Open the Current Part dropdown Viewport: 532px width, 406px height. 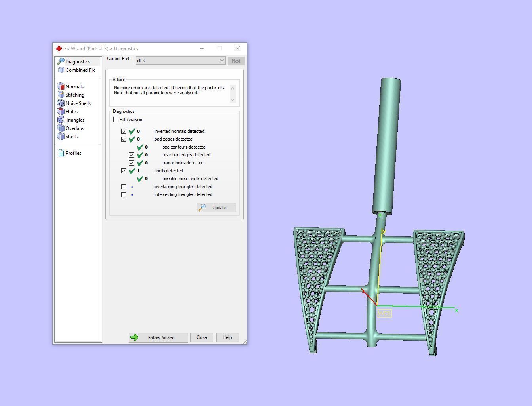[180, 61]
